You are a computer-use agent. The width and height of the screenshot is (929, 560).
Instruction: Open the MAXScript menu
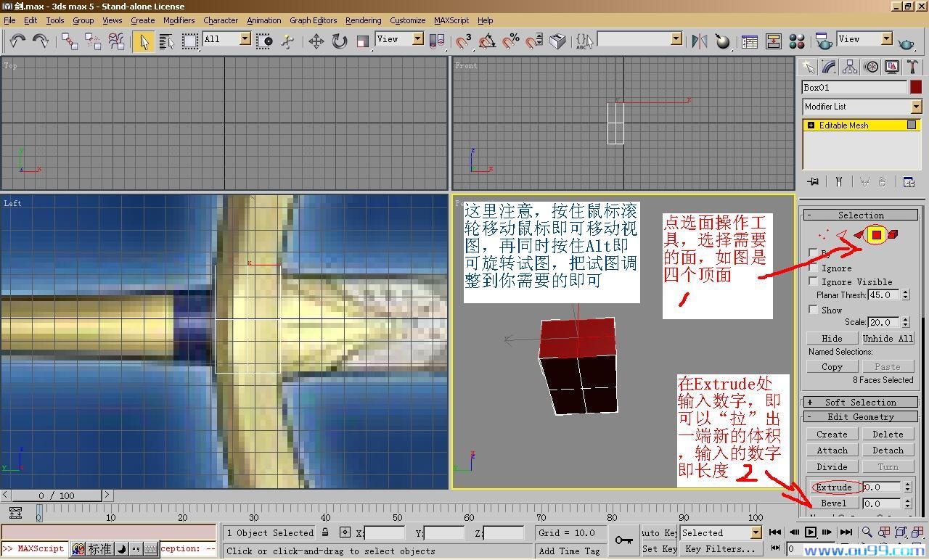[x=451, y=20]
